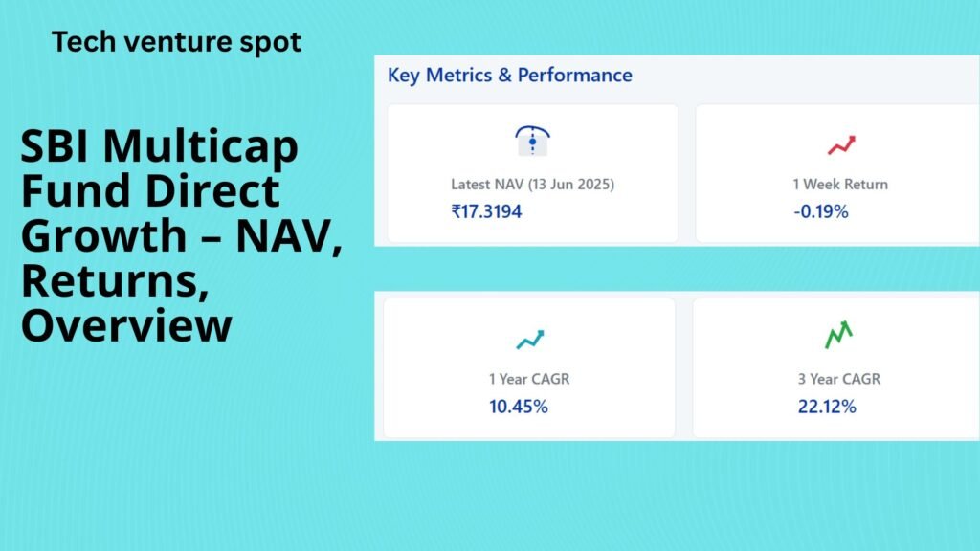Open the 1 Year CAGR metric card

coord(529,368)
